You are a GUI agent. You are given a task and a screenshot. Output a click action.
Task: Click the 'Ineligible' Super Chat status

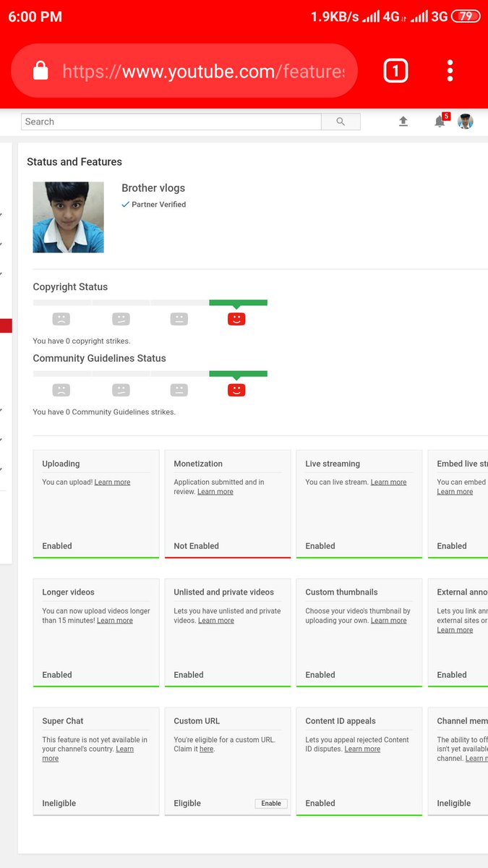59,804
